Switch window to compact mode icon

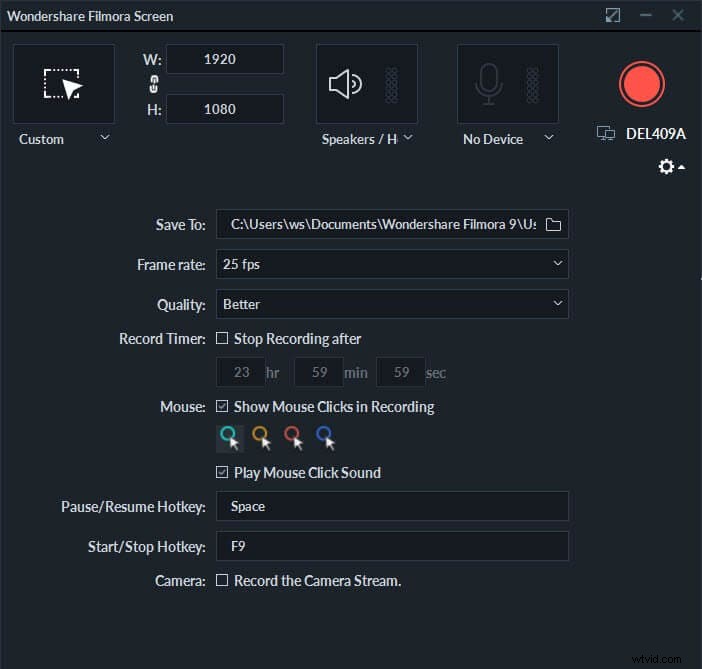pos(612,15)
